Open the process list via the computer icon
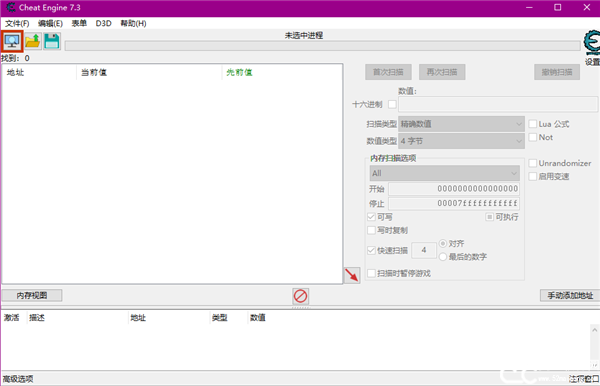 click(x=12, y=41)
